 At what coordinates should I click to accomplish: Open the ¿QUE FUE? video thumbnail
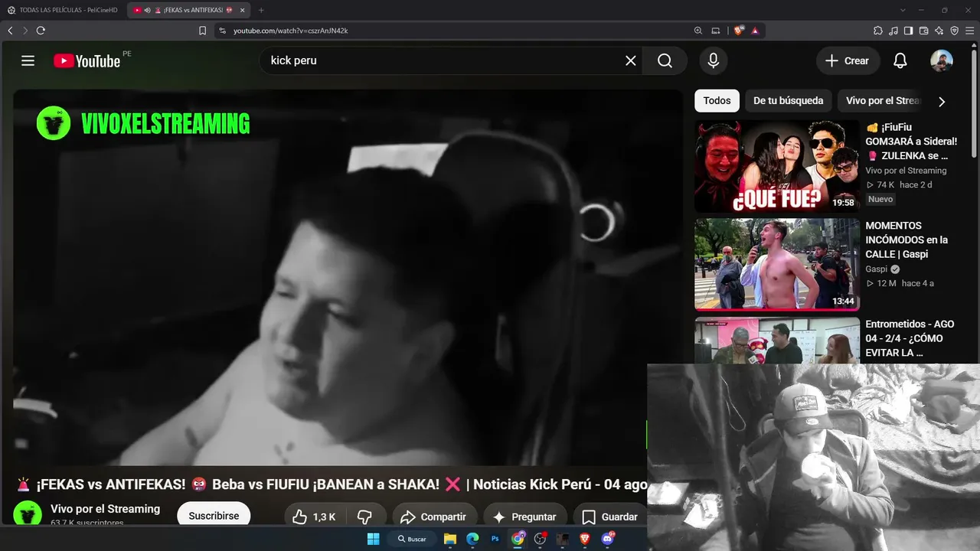click(x=777, y=166)
